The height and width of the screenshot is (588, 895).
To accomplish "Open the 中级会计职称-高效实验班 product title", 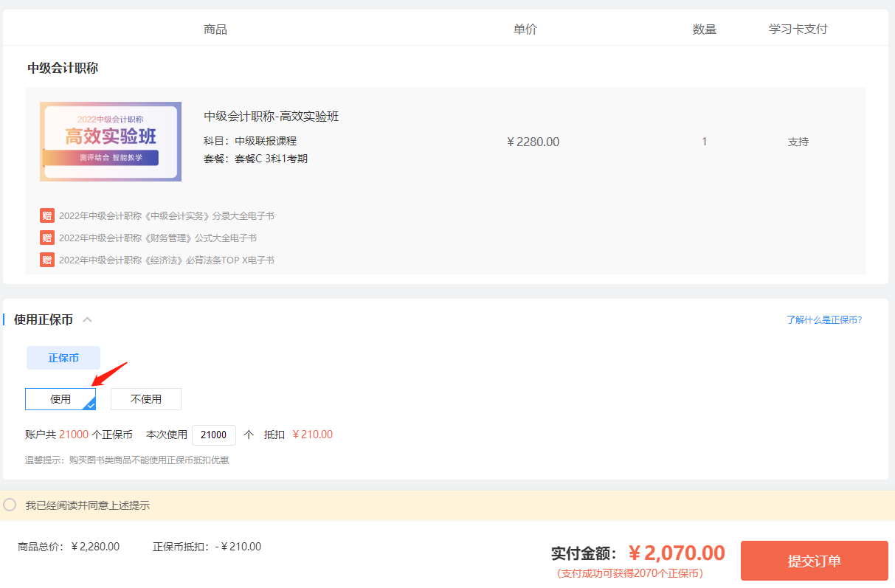I will click(x=270, y=117).
